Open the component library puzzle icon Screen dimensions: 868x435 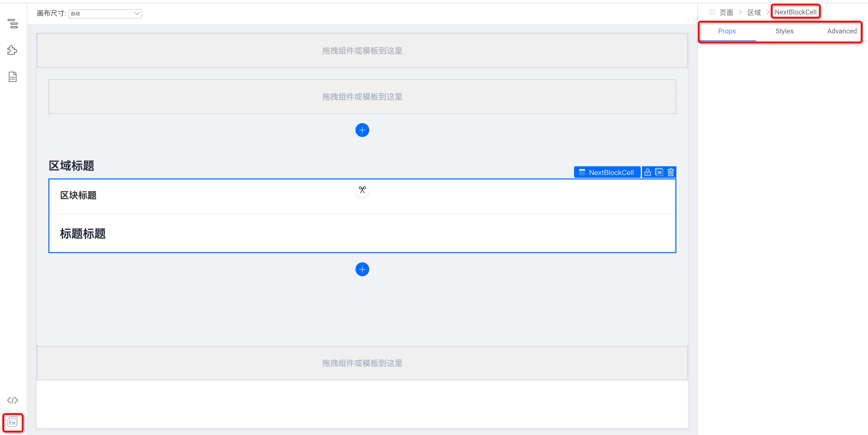(x=12, y=50)
